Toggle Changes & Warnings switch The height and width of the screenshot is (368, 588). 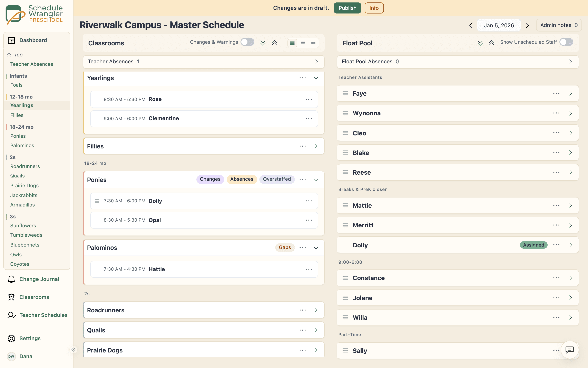pos(247,42)
